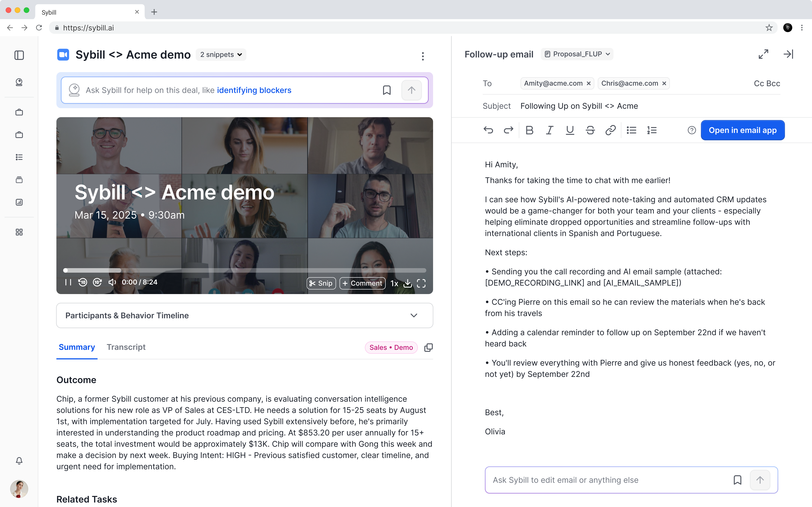The width and height of the screenshot is (812, 507).
Task: Toggle bold formatting in email
Action: click(529, 130)
